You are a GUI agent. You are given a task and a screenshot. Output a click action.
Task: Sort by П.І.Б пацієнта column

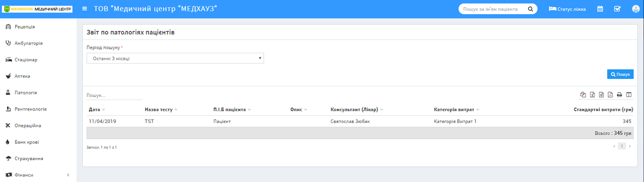tap(232, 110)
